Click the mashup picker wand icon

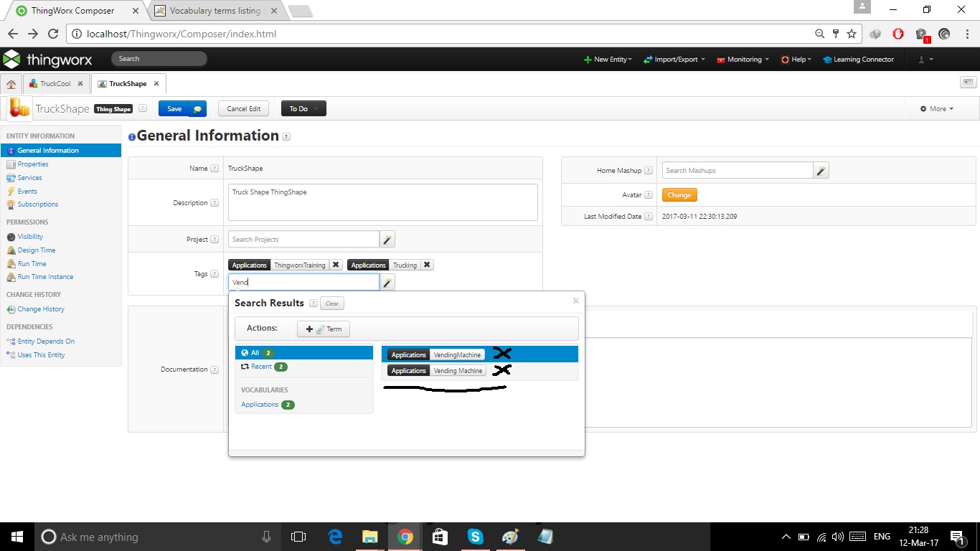click(821, 171)
